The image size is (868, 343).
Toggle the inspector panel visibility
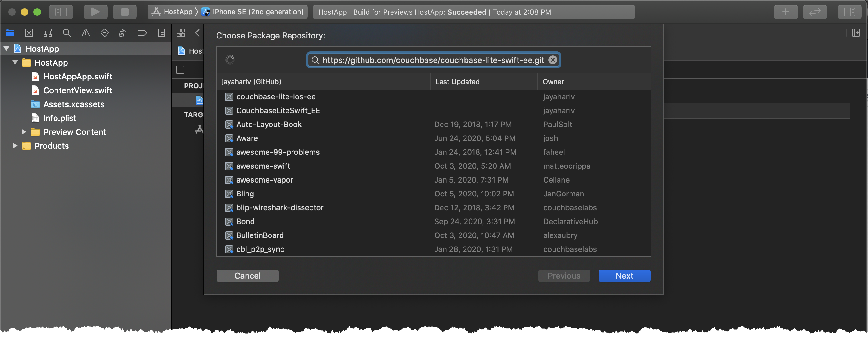pos(849,12)
